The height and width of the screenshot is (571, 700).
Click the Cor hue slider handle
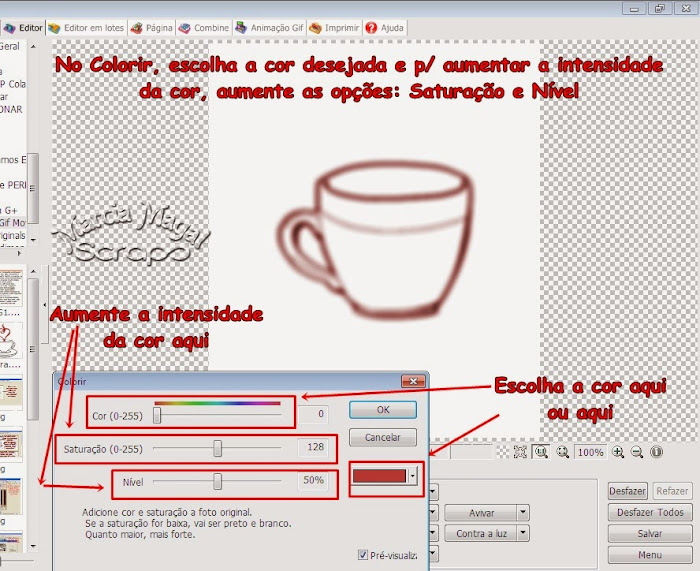coord(157,416)
